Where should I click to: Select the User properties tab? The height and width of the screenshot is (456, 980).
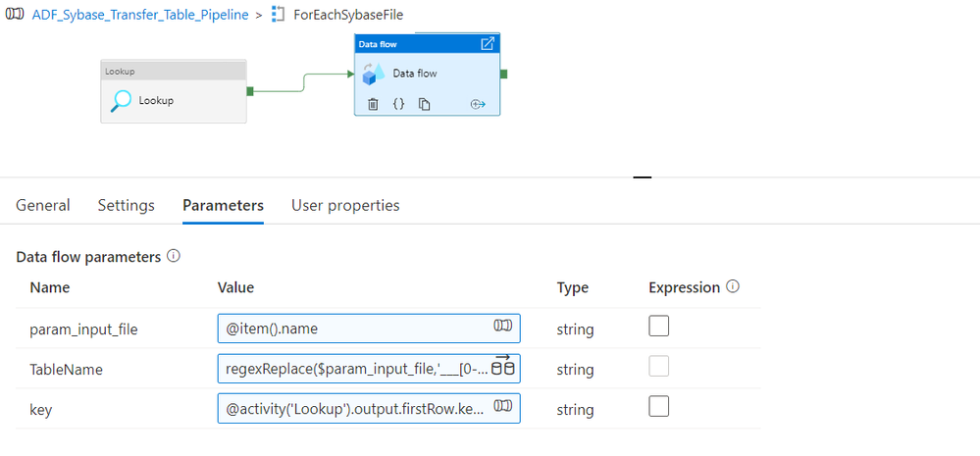[x=345, y=206]
